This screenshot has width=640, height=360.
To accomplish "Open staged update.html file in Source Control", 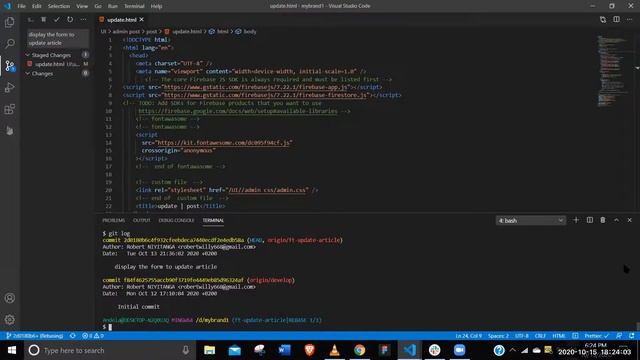I will tap(56, 64).
